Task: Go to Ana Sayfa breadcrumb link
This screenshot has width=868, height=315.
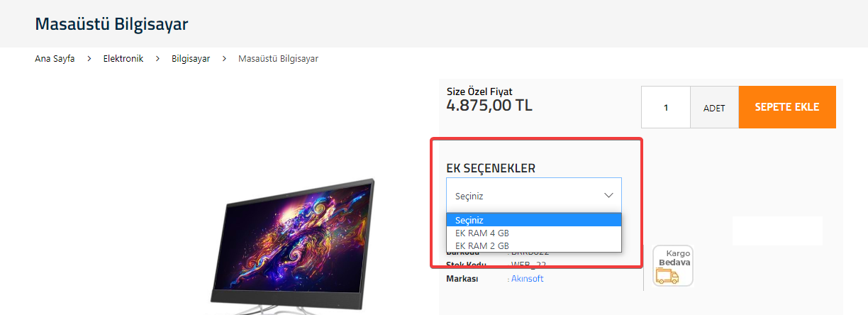Action: [55, 59]
